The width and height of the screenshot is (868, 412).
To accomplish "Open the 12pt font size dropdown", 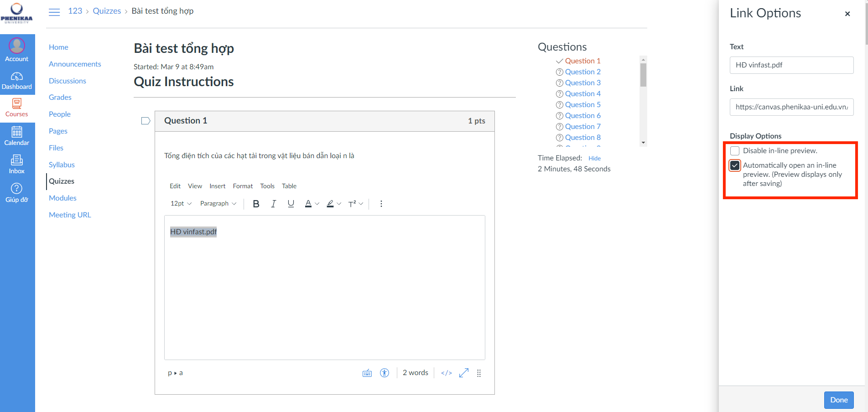I will (181, 204).
